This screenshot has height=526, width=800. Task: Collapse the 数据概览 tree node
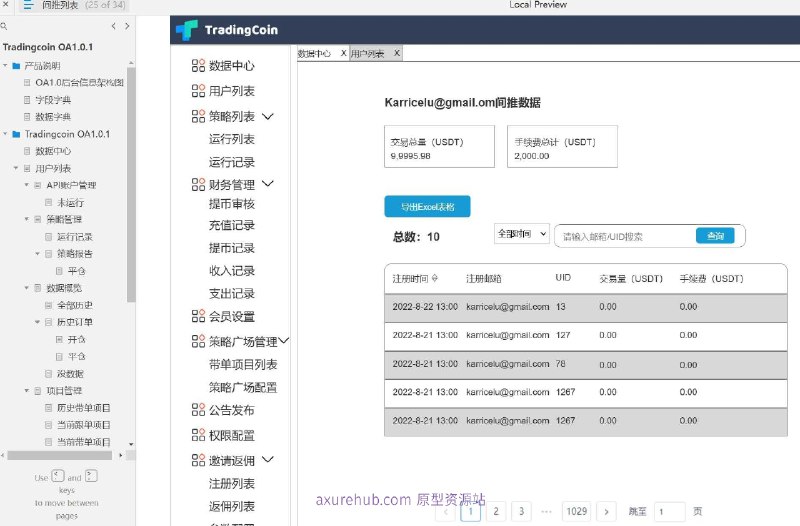pyautogui.click(x=27, y=288)
